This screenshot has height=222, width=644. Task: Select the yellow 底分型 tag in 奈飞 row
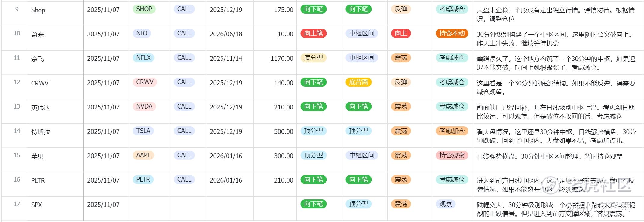[x=314, y=58]
